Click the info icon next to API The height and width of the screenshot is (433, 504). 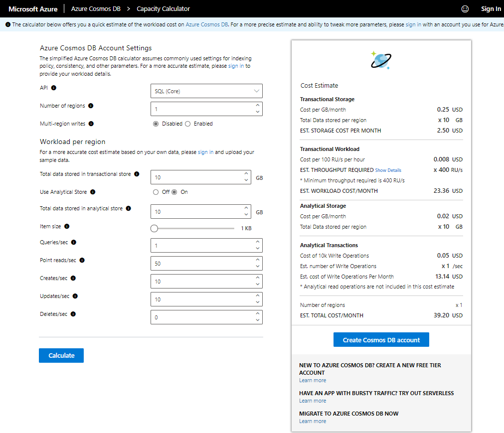(54, 88)
